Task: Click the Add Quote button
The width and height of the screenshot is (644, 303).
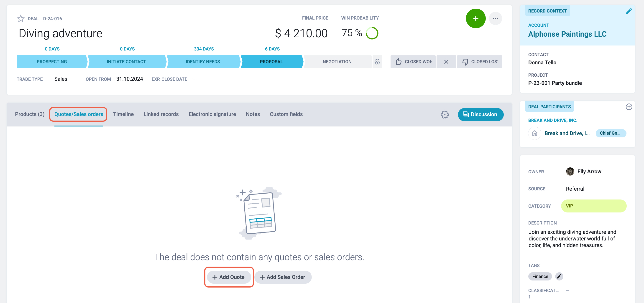Action: tap(229, 277)
